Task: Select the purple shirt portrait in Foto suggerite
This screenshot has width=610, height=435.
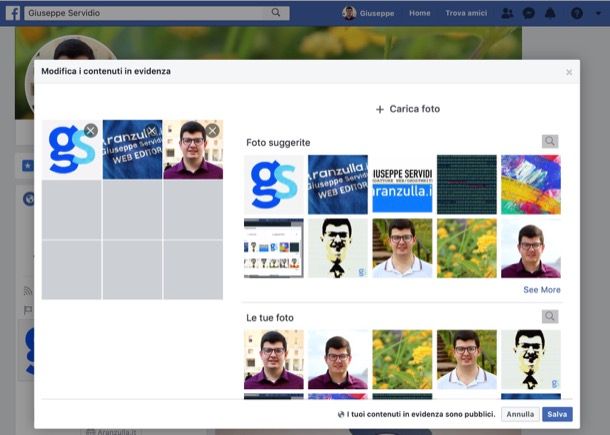Action: (531, 248)
